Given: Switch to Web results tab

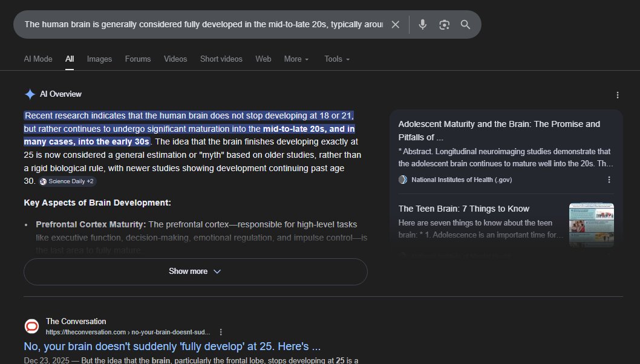Looking at the screenshot, I should pyautogui.click(x=263, y=59).
